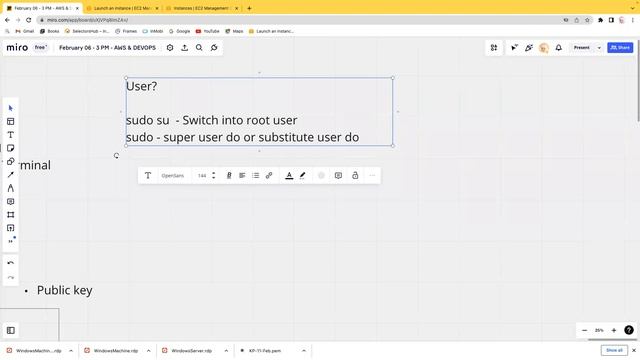Select the Comment tool in sidebar
Image resolution: width=640 pixels, height=360 pixels.
pyautogui.click(x=11, y=202)
